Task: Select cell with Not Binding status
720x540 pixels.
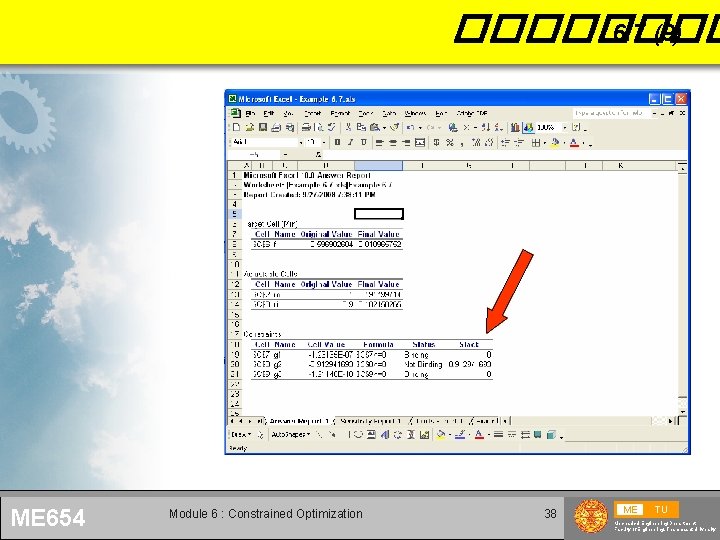Action: click(423, 364)
